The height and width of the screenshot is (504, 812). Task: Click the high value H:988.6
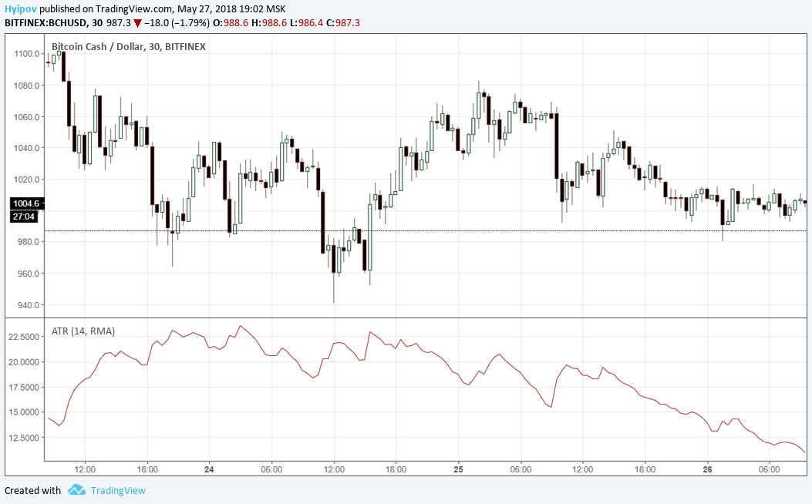coord(269,23)
